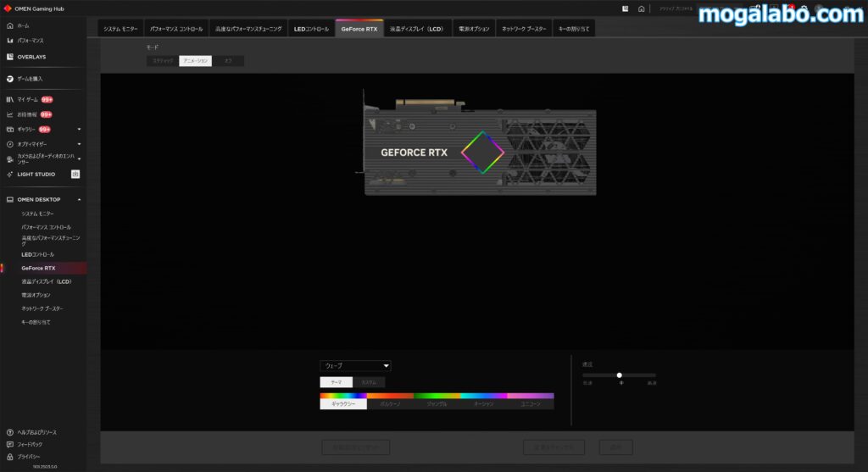This screenshot has width=868, height=472.
Task: Select the ユニコーン (Unicorn) theme label
Action: pyautogui.click(x=531, y=404)
